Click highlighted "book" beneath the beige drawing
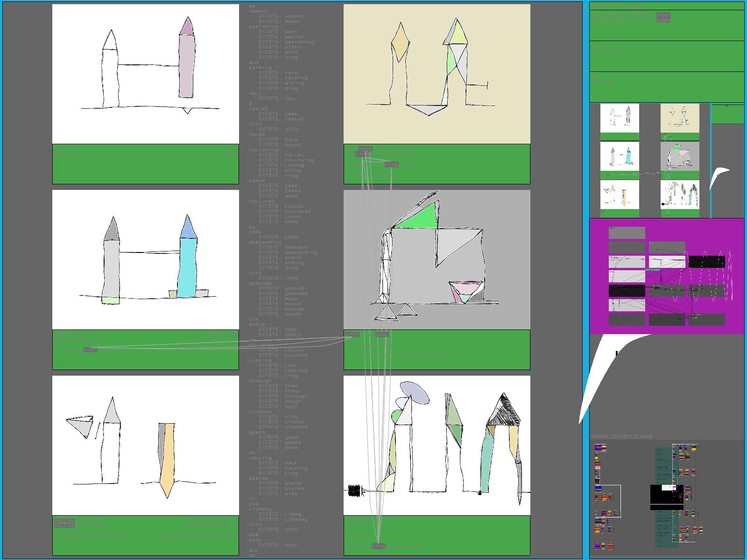Screen dimensions: 747x560 tap(365, 149)
